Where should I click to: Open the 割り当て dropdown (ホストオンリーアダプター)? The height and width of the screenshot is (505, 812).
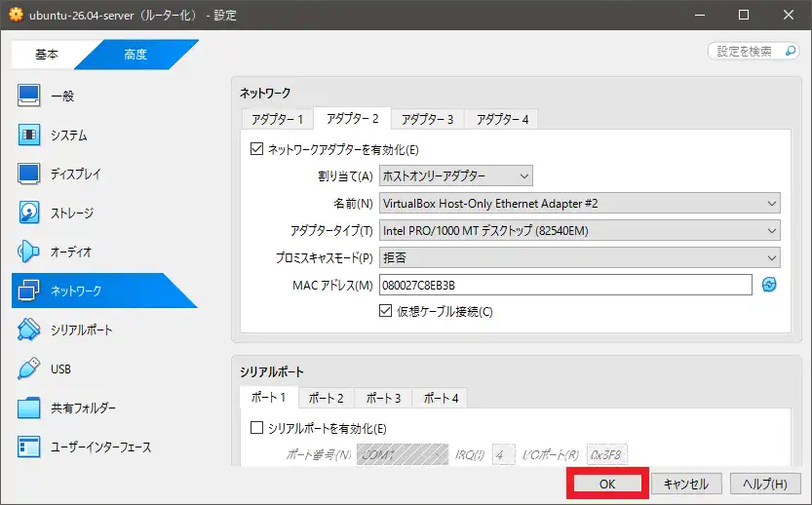point(456,176)
